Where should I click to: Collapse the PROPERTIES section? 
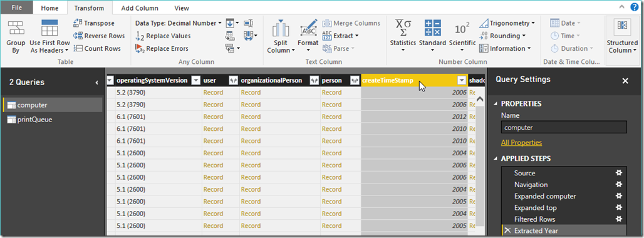pyautogui.click(x=496, y=104)
